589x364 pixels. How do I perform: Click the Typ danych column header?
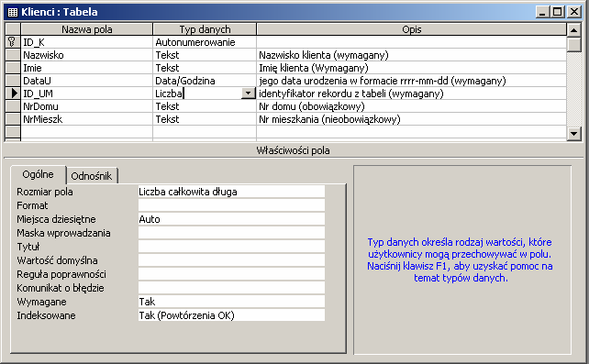pyautogui.click(x=205, y=29)
